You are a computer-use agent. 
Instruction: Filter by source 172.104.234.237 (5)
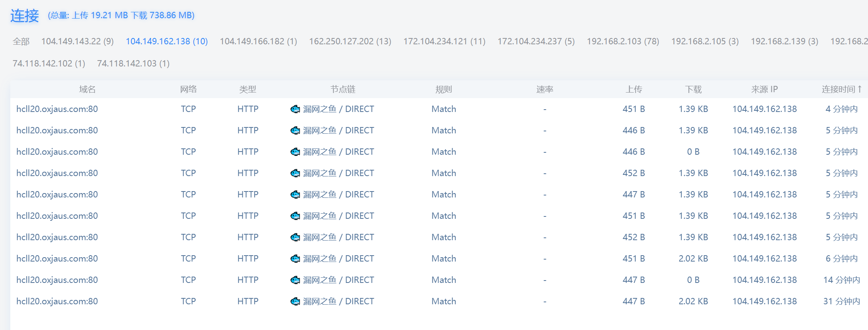coord(536,42)
